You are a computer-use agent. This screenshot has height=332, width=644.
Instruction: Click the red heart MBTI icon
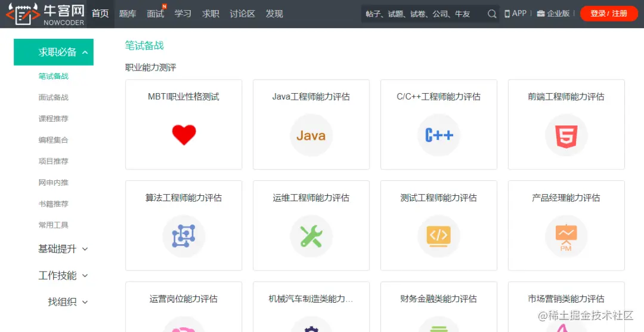(x=184, y=135)
